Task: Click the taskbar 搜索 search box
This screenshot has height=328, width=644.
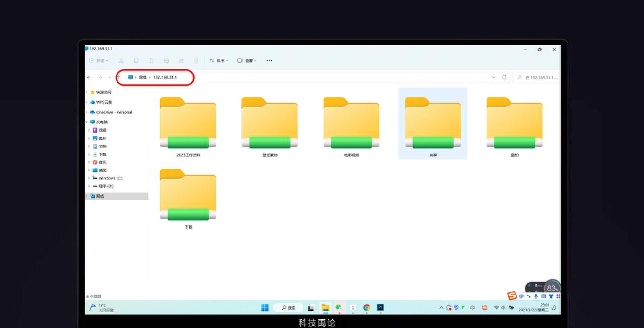Action: [x=288, y=308]
